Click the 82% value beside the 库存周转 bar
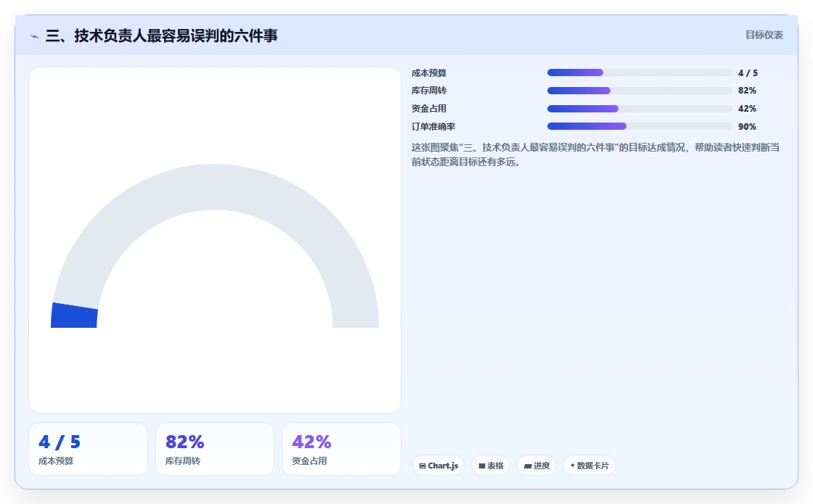Image resolution: width=813 pixels, height=504 pixels. [747, 91]
